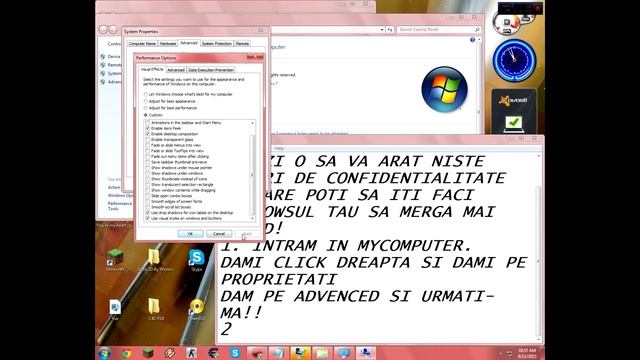Image resolution: width=640 pixels, height=360 pixels.
Task: Open the document shortcut beside the lower folder
Action: [115, 309]
